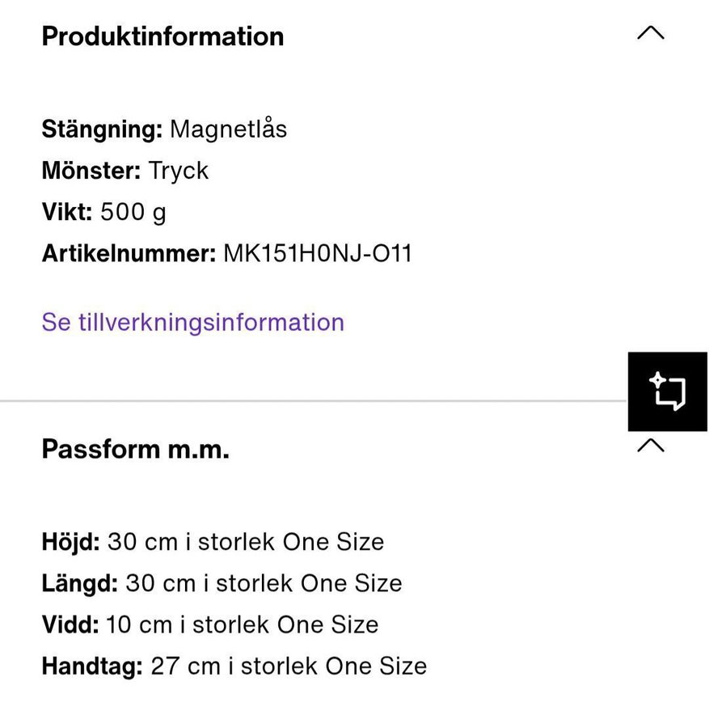Click the Produktinformation heading
Viewport: 709px width, 728px height.
click(162, 36)
